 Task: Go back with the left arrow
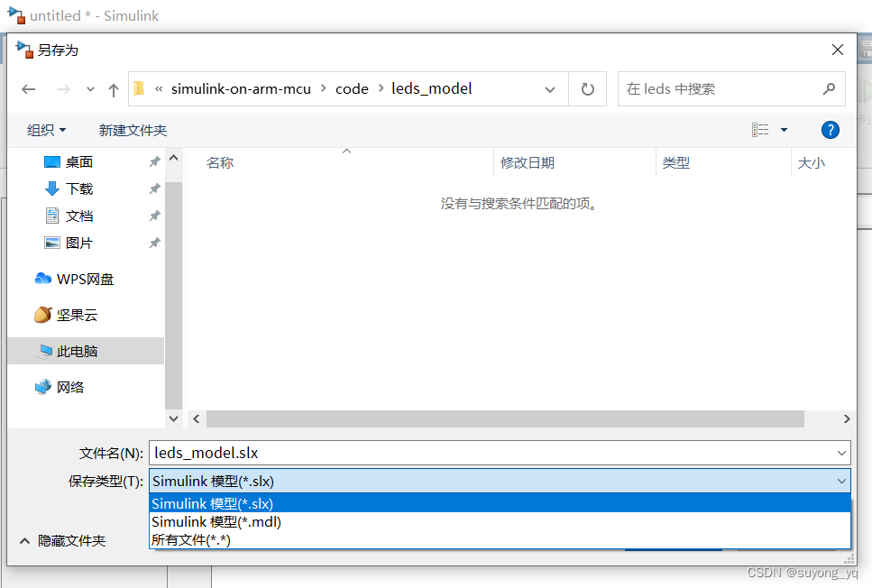pyautogui.click(x=28, y=89)
